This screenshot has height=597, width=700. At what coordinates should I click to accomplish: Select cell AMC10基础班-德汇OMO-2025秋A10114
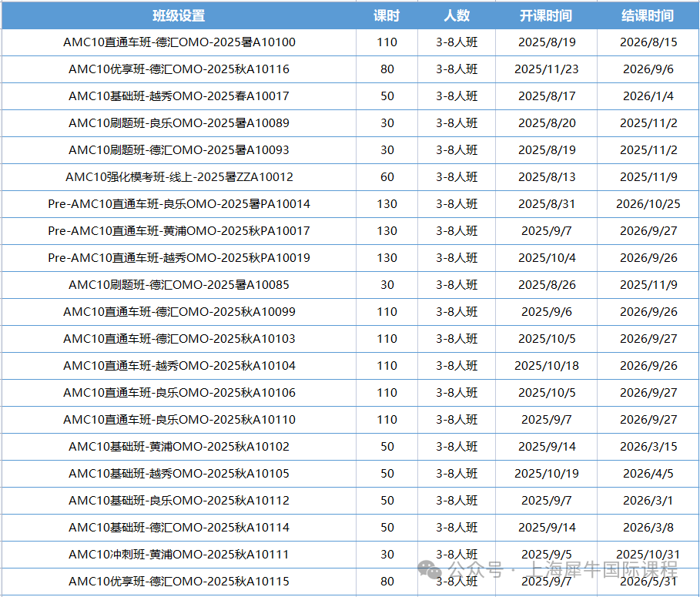179,528
